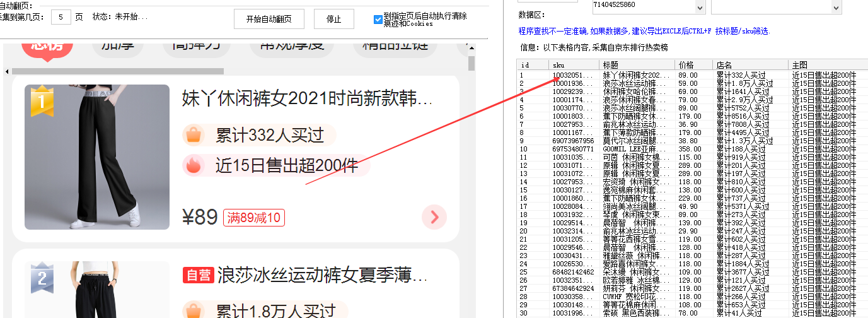Image resolution: width=868 pixels, height=318 pixels.
Task: Select table row with sku 69073967956
Action: point(692,141)
